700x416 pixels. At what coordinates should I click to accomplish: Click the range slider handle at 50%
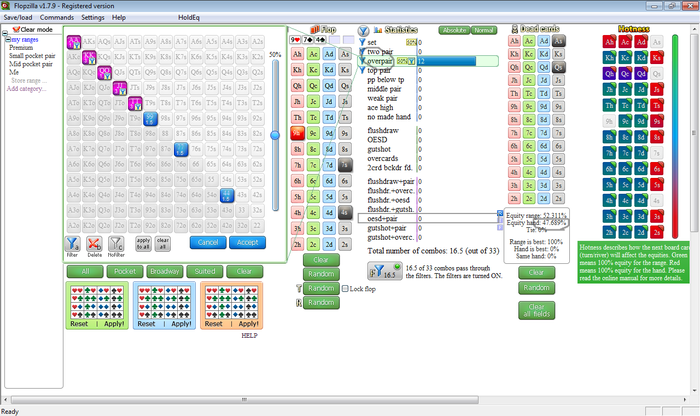(275, 134)
